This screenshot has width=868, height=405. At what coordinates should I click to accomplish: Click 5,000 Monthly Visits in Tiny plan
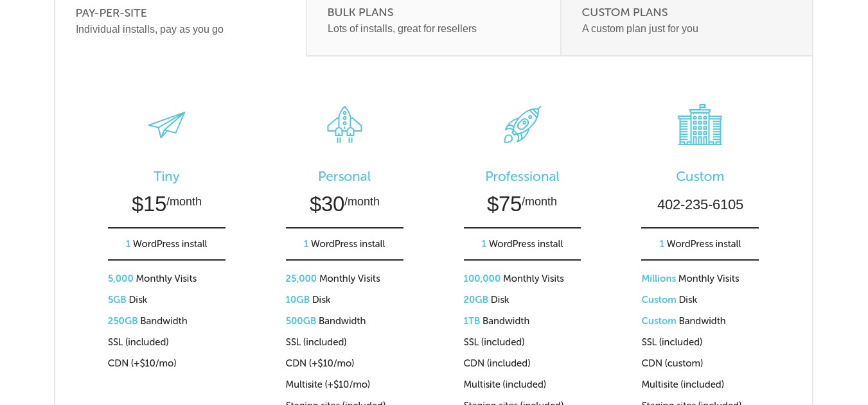[152, 279]
